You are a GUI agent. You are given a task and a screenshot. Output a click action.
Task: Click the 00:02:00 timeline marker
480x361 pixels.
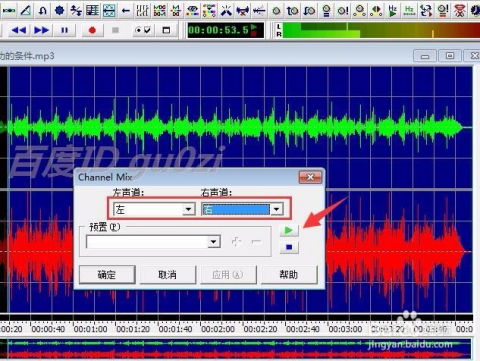click(x=218, y=330)
